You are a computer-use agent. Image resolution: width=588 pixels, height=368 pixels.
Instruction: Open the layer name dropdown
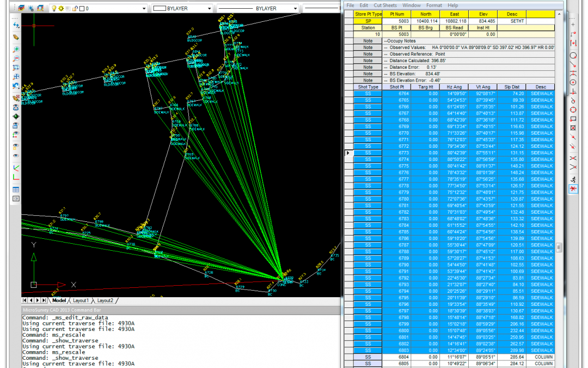point(143,9)
